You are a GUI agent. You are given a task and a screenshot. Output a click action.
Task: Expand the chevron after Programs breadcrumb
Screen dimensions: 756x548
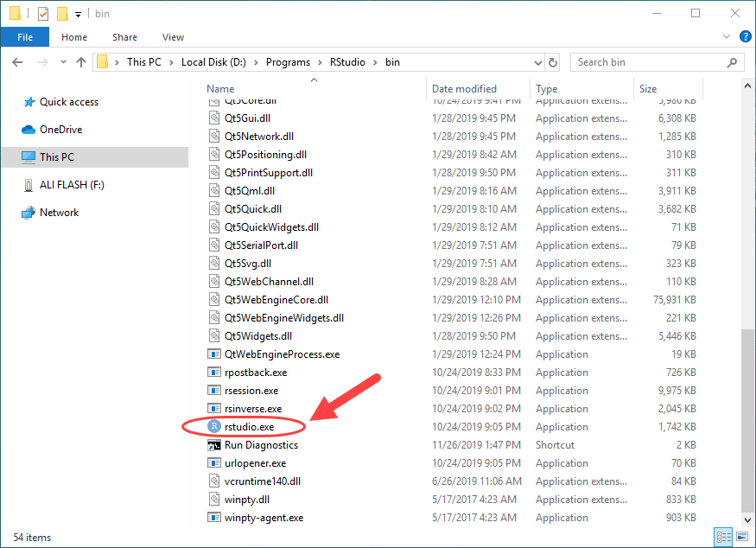click(x=320, y=63)
